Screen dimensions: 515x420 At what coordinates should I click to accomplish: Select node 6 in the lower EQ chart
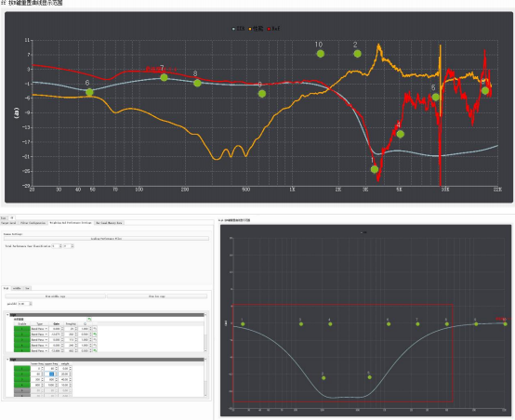pyautogui.click(x=389, y=324)
